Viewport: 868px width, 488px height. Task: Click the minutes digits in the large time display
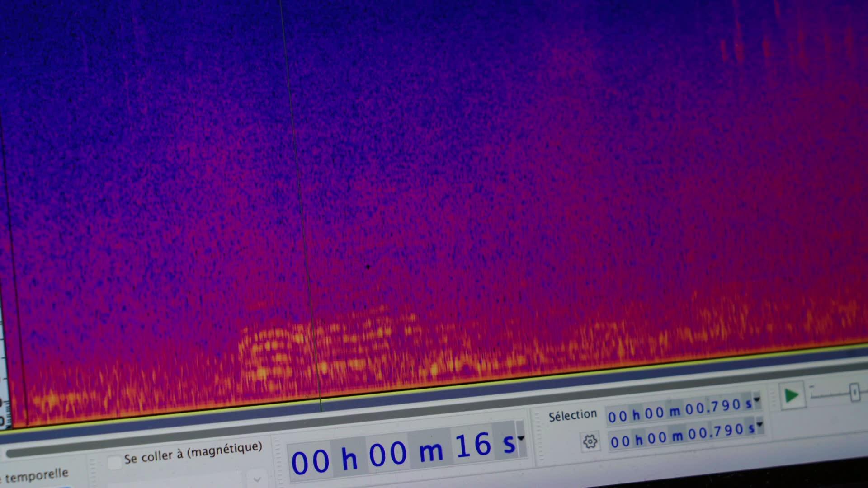tap(387, 454)
